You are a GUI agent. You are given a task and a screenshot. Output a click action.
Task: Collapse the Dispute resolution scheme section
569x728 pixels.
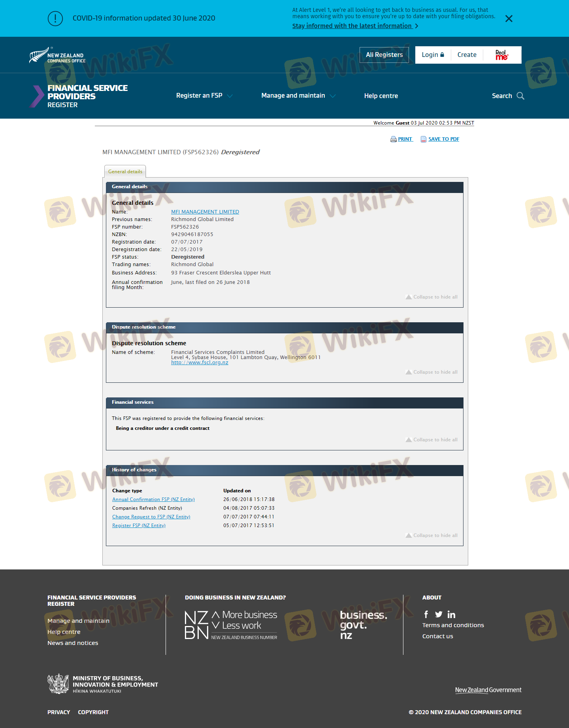pyautogui.click(x=431, y=372)
